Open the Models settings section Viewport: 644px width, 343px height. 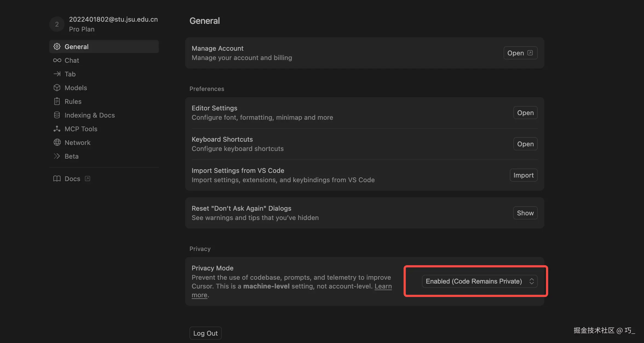coord(76,88)
